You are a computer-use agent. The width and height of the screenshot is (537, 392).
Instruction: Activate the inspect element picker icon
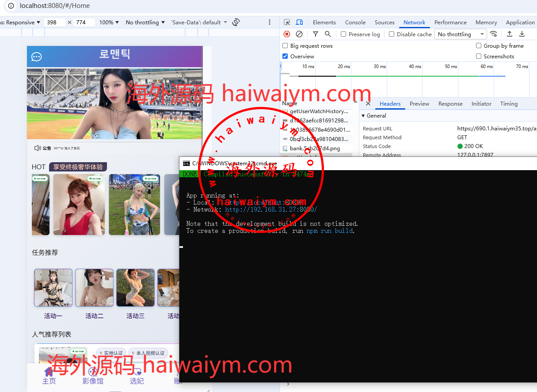pos(287,22)
